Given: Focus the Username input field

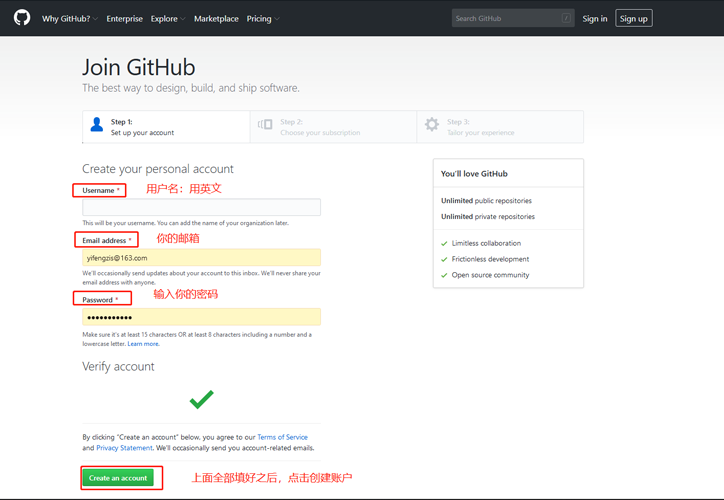Looking at the screenshot, I should (x=201, y=207).
